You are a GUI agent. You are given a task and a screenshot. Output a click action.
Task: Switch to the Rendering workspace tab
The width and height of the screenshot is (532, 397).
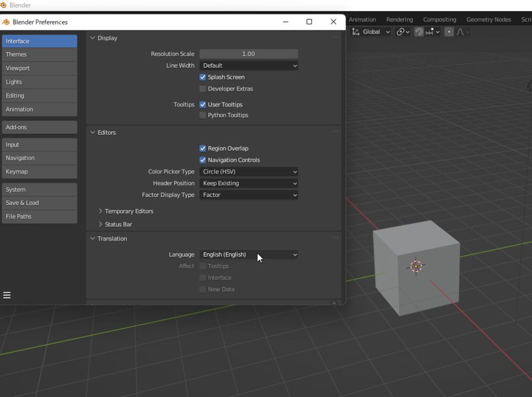(x=400, y=20)
